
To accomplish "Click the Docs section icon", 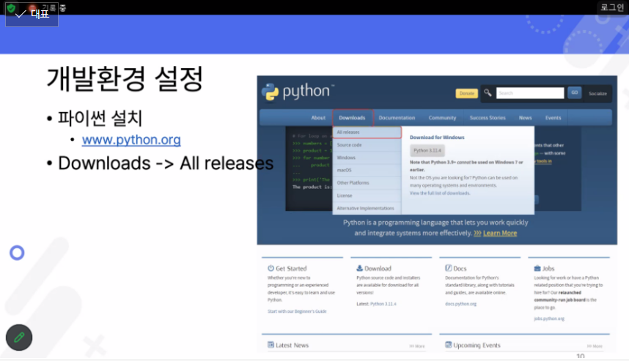I will point(449,268).
